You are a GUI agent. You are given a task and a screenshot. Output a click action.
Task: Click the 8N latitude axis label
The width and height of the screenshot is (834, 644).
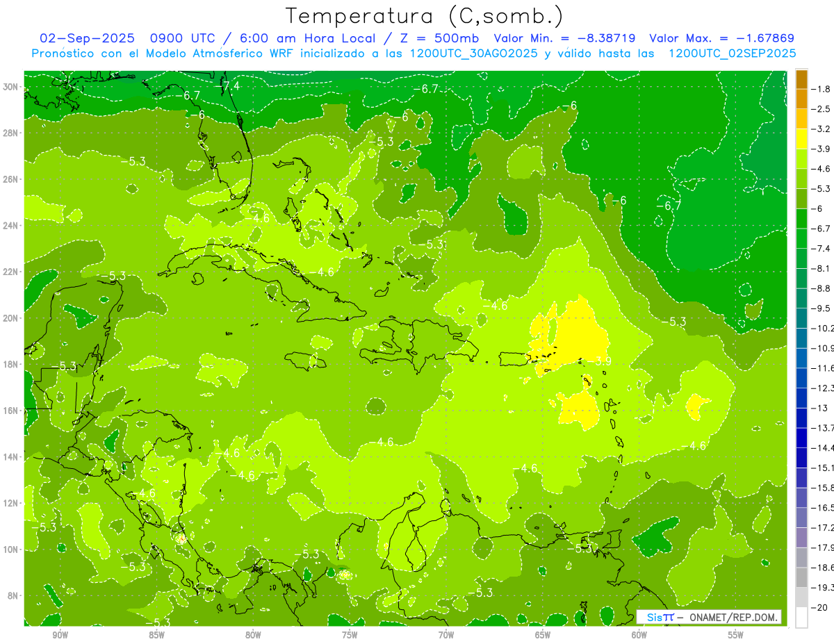point(13,596)
